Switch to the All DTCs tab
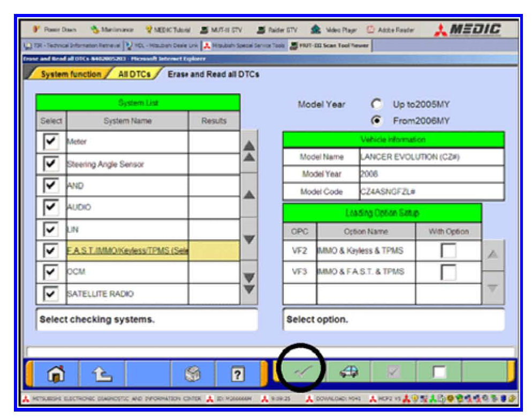Screen dimensions: 532x418 coord(134,75)
